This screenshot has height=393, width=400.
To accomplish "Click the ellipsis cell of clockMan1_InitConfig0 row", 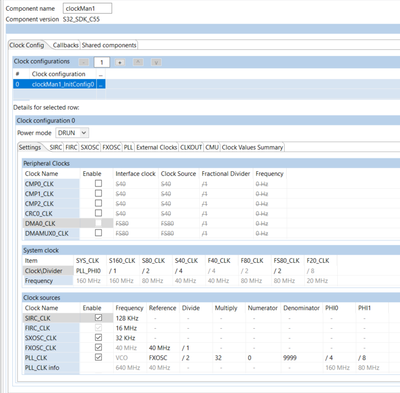I will coord(101,84).
